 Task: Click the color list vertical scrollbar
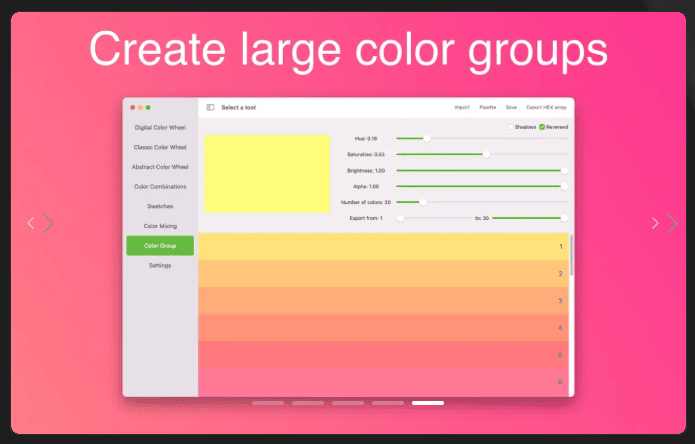(x=571, y=255)
